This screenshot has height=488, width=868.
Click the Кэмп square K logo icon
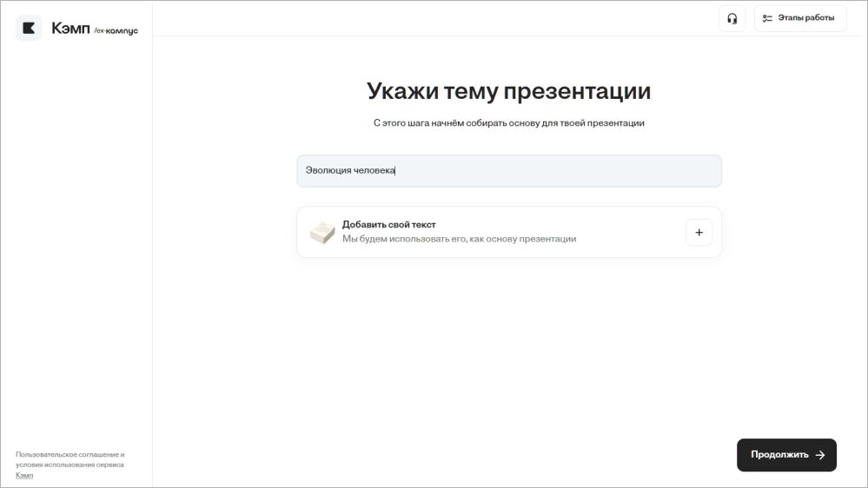(29, 28)
